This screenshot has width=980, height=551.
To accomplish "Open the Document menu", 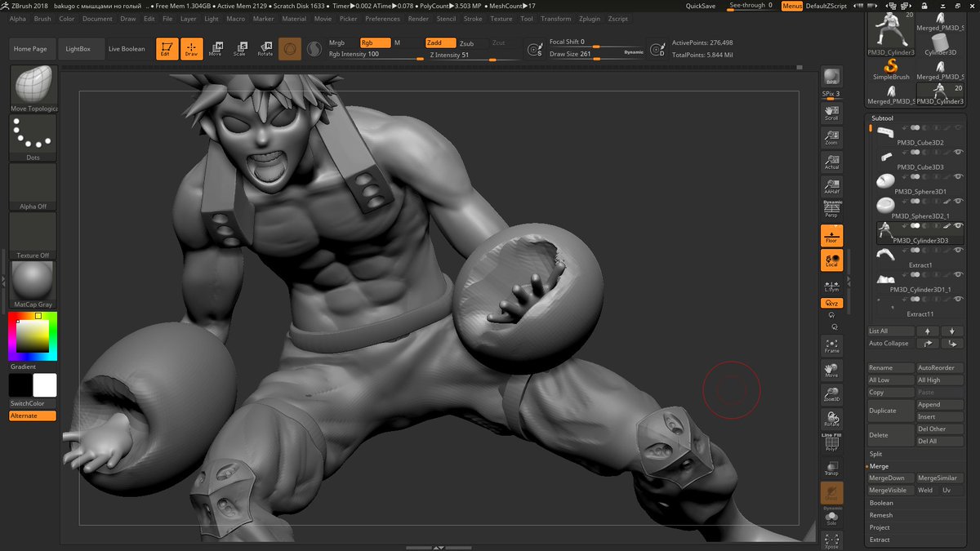I will (97, 19).
